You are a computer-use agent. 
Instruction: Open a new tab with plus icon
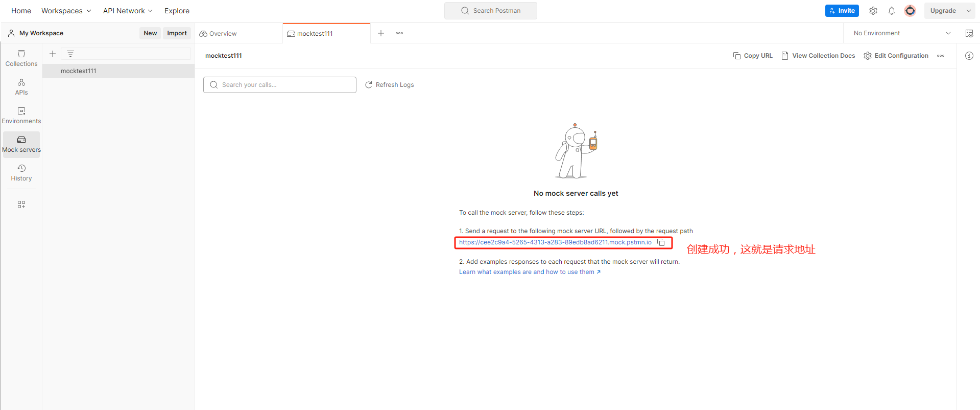tap(381, 33)
